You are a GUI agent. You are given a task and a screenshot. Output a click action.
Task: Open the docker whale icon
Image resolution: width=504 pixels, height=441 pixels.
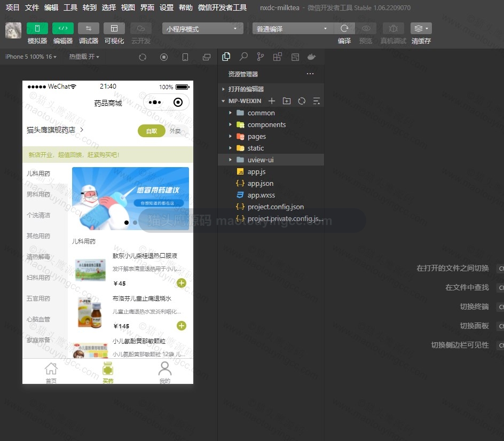[311, 57]
